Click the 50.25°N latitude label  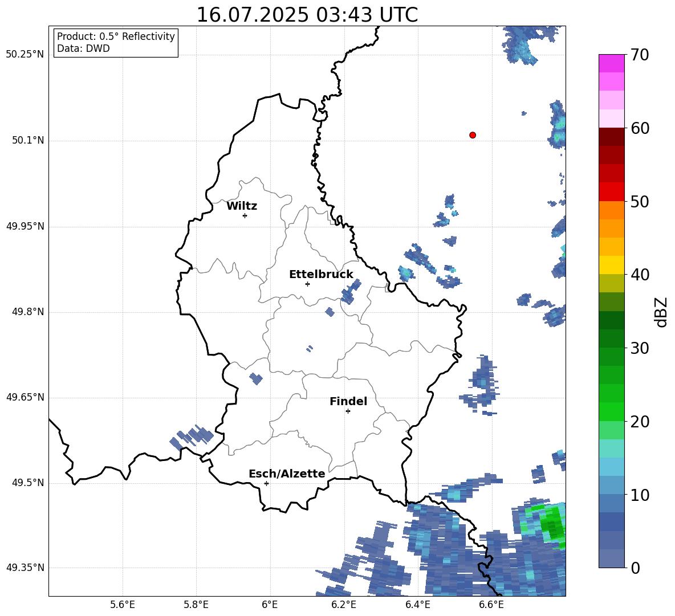25,55
